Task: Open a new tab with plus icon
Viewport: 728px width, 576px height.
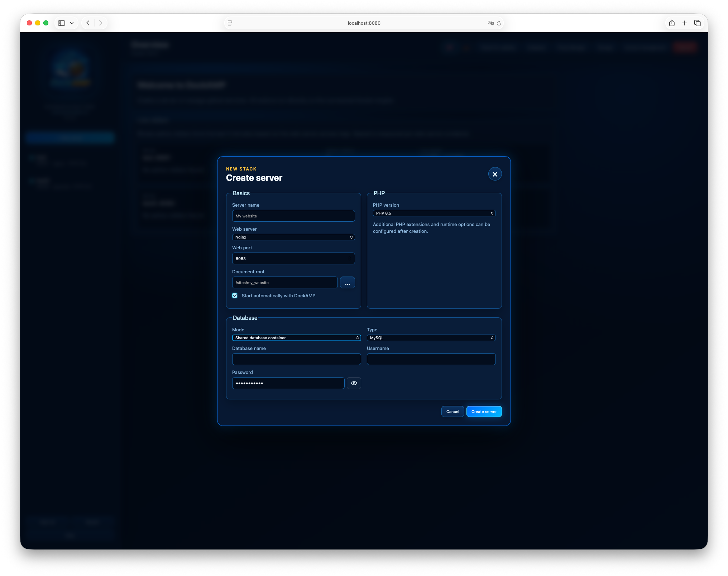Action: pos(685,23)
